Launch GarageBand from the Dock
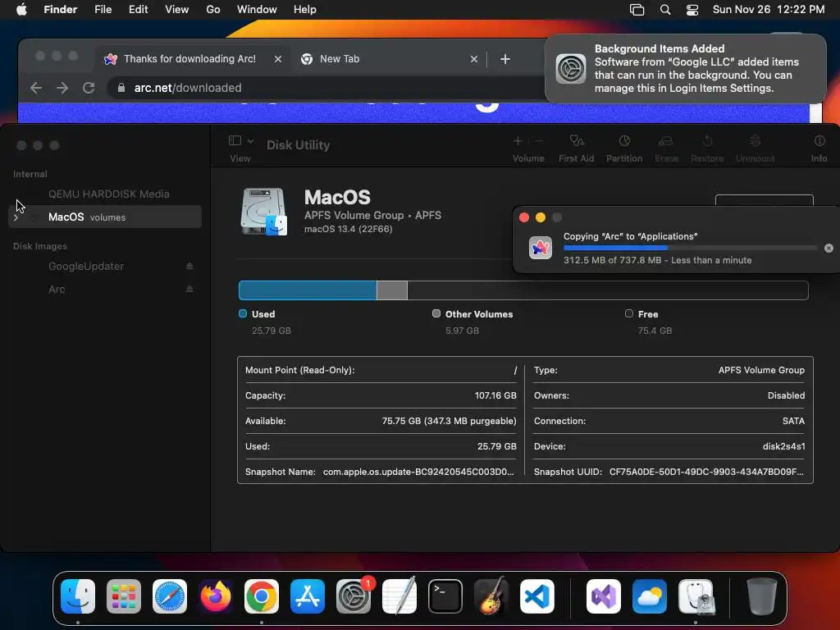The height and width of the screenshot is (630, 840). [491, 596]
